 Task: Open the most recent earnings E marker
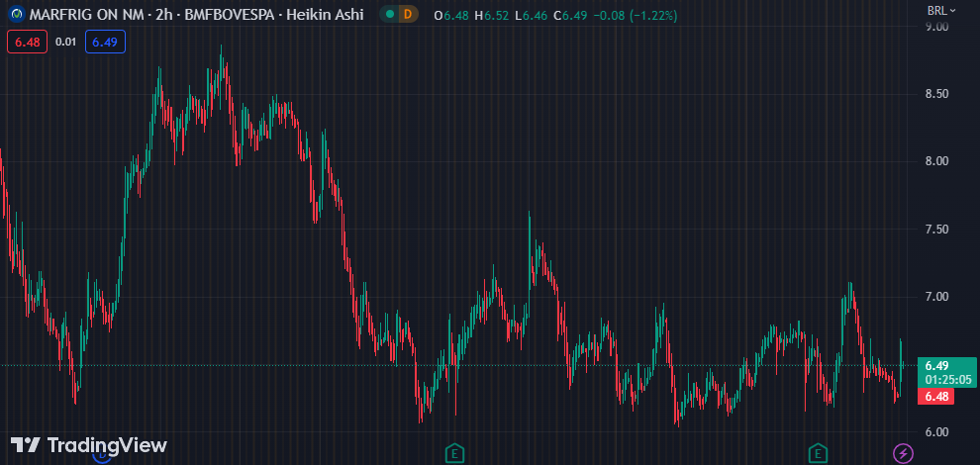[818, 452]
